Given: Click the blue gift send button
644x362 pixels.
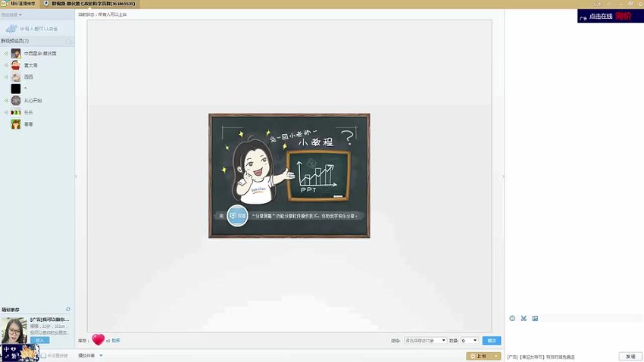Looking at the screenshot, I should pyautogui.click(x=492, y=340).
